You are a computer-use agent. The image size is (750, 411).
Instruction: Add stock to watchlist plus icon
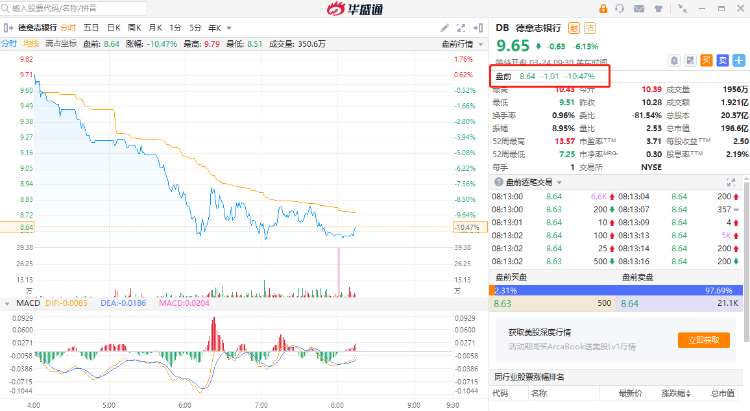tap(739, 60)
